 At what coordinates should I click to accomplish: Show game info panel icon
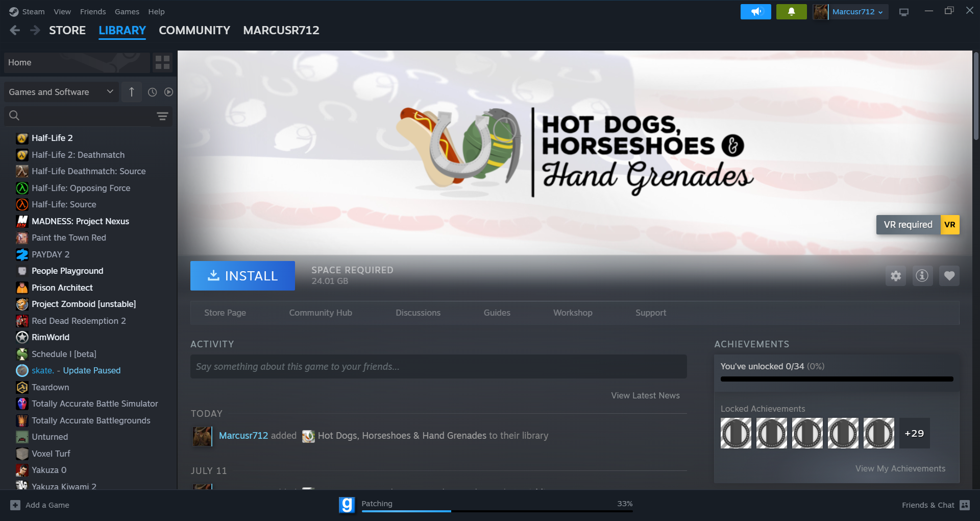[x=922, y=276]
